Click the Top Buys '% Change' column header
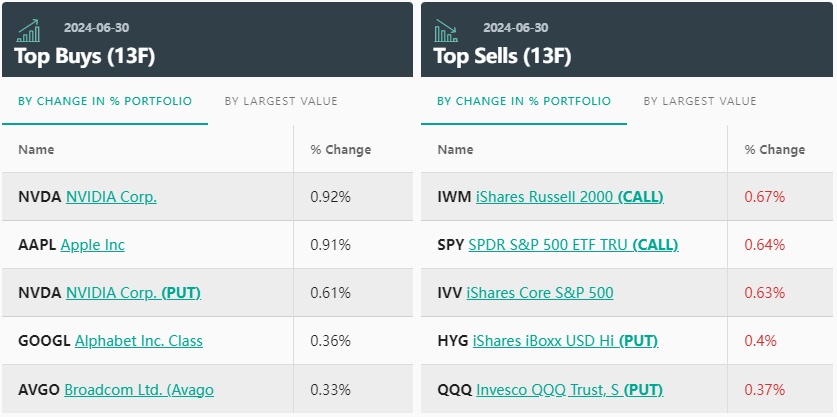 click(x=340, y=150)
